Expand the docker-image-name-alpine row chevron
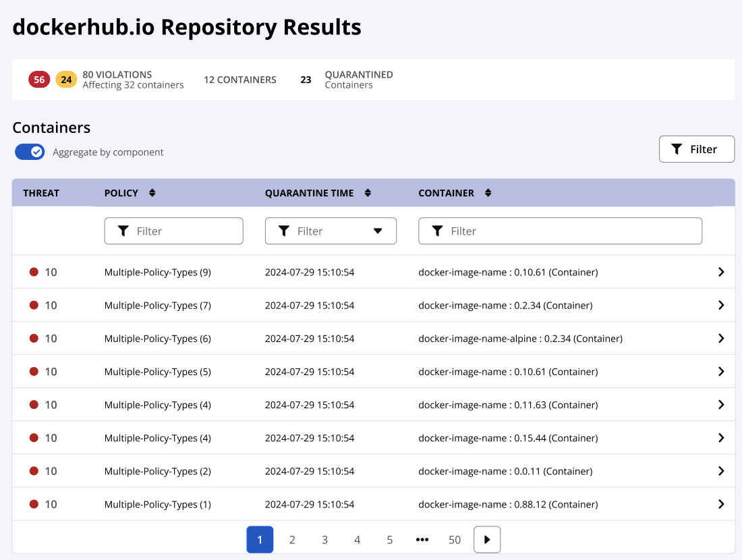The image size is (742, 560). click(720, 338)
